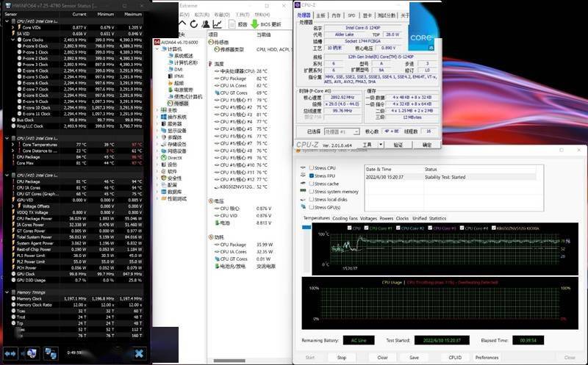Click the HWiNFO navigation arrows icon

click(x=11, y=353)
